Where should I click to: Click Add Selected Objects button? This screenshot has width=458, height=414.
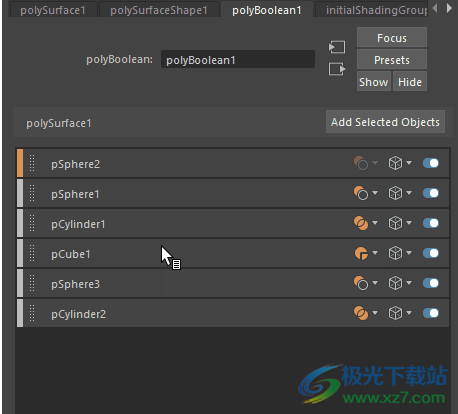(385, 122)
